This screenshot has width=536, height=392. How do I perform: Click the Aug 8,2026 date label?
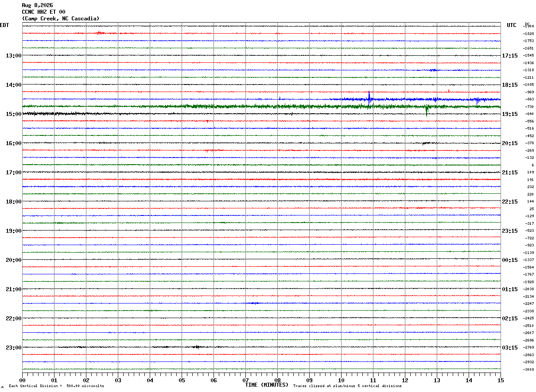click(x=37, y=5)
